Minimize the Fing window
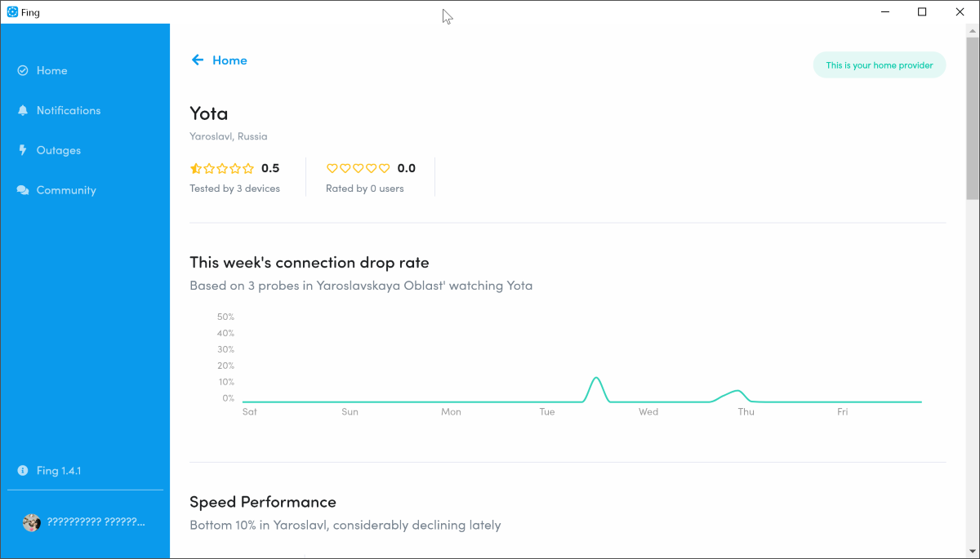The width and height of the screenshot is (980, 559). pos(885,12)
